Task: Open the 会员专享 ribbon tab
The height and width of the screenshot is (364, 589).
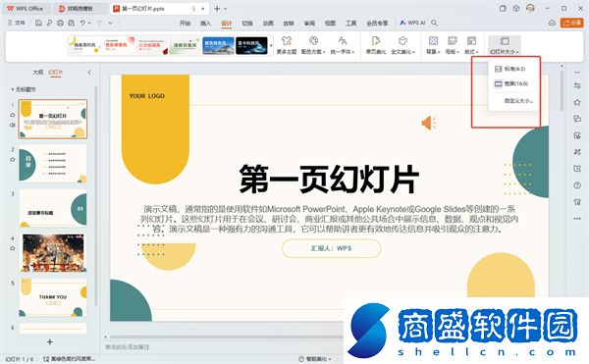Action: pos(377,23)
